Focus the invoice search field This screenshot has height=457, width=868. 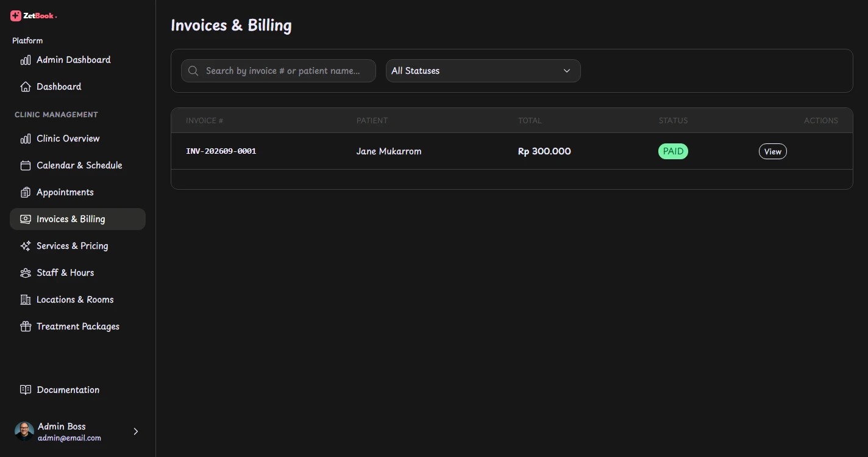coord(279,71)
